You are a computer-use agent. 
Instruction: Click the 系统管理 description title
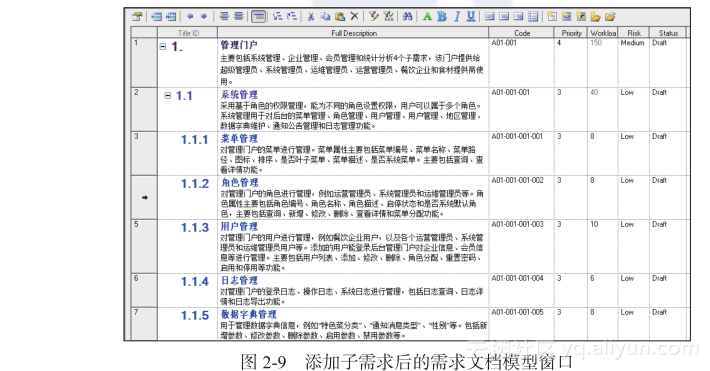[239, 95]
